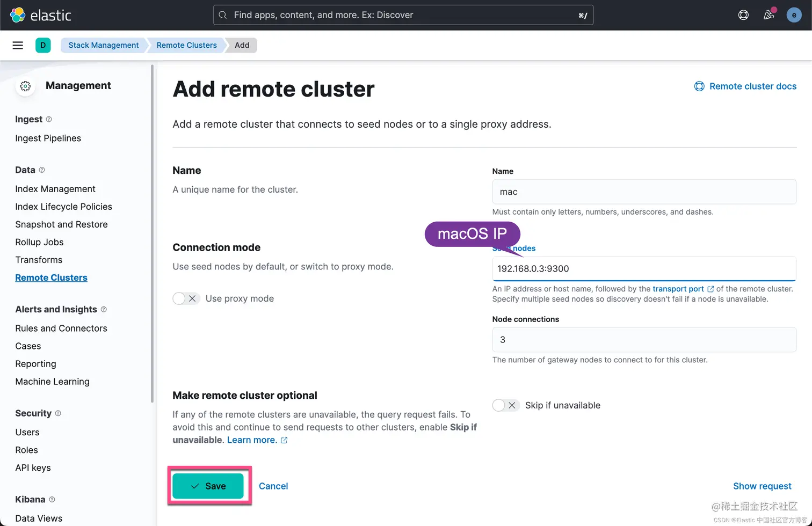Select Remote Clusters sidebar link
Image resolution: width=812 pixels, height=526 pixels.
[51, 277]
